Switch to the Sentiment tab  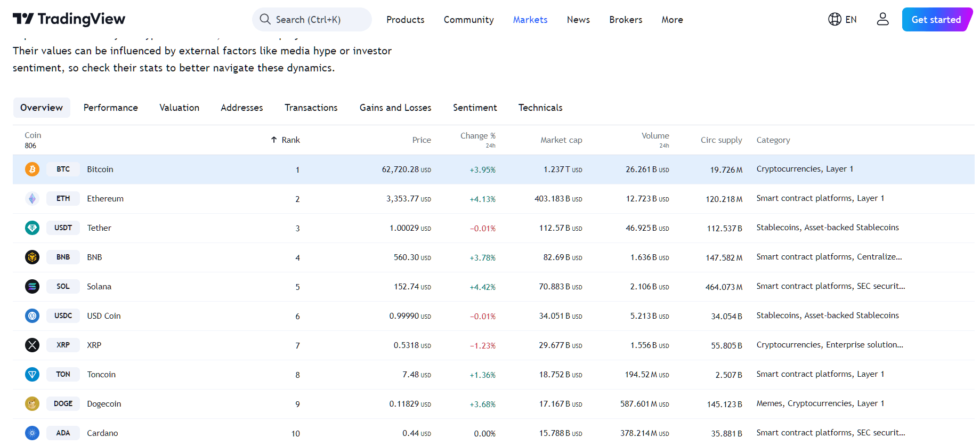click(475, 108)
